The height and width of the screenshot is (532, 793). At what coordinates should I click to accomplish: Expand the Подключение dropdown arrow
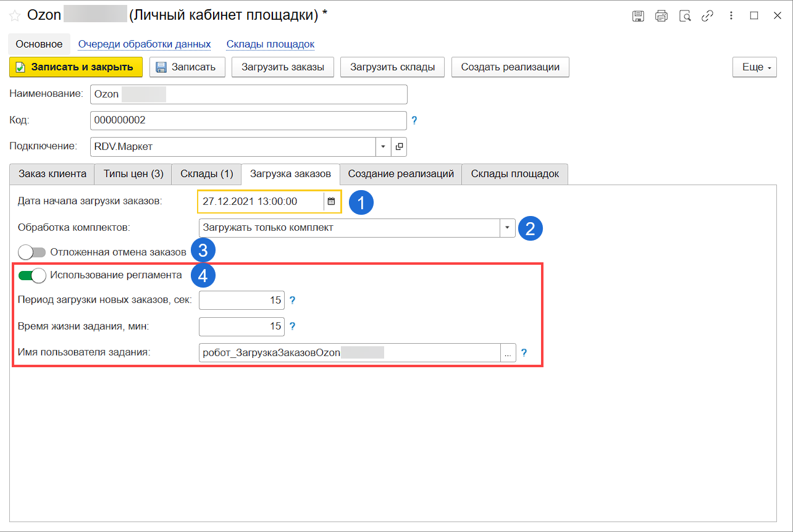click(x=383, y=146)
